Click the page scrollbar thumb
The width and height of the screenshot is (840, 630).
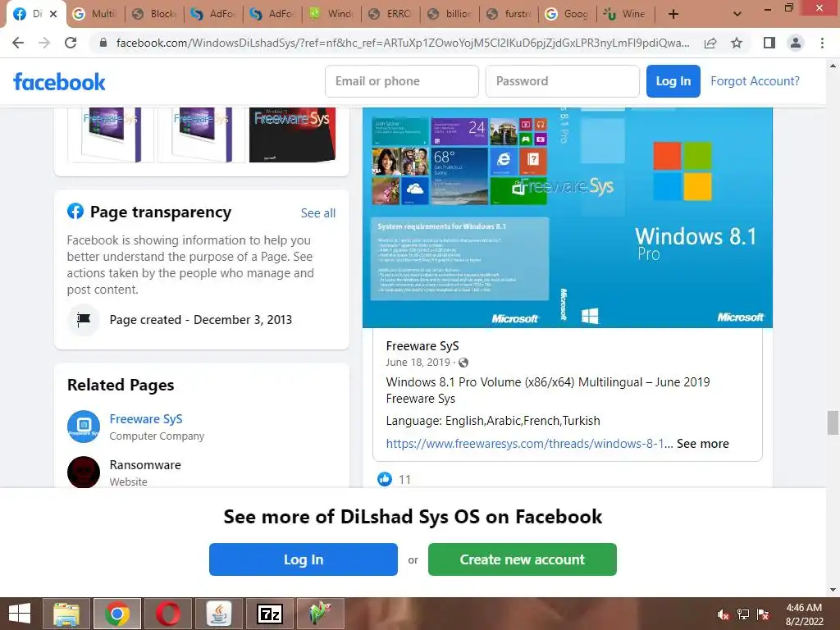(x=833, y=423)
